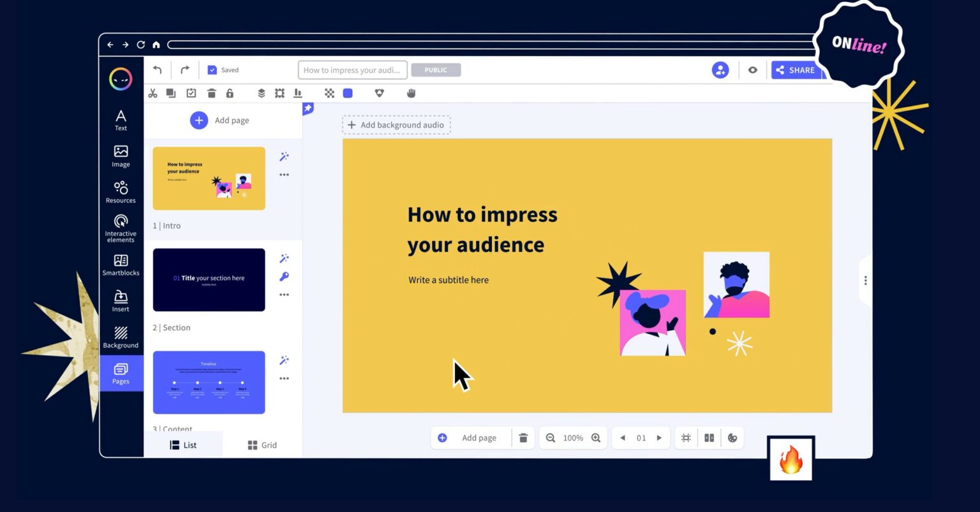The height and width of the screenshot is (512, 980).
Task: Open the Layers arrange icon in the toolbar
Action: pyautogui.click(x=261, y=93)
